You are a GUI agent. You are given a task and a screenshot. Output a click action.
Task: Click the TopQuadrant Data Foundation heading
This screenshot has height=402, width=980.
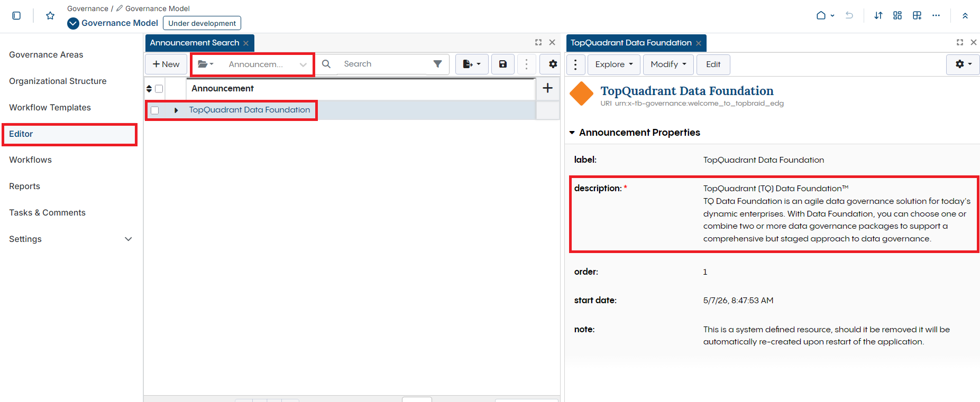(687, 91)
